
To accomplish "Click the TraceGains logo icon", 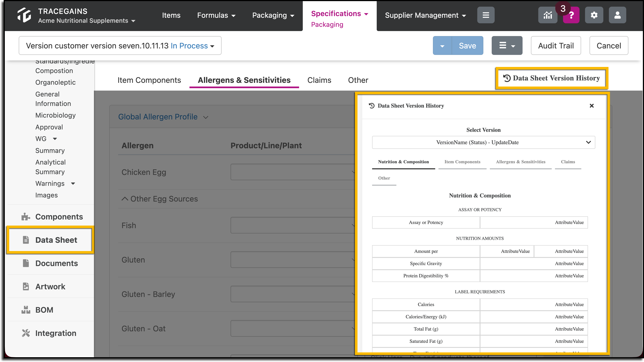I will point(24,15).
